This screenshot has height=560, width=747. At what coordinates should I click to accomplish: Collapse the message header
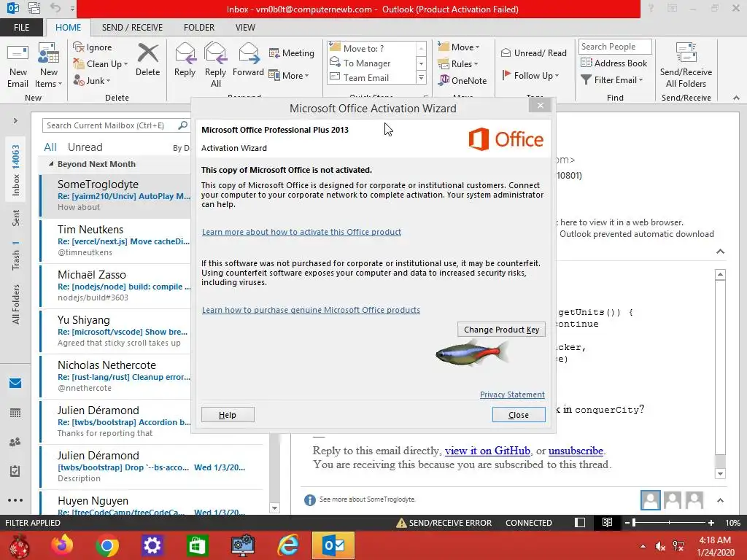pos(720,252)
